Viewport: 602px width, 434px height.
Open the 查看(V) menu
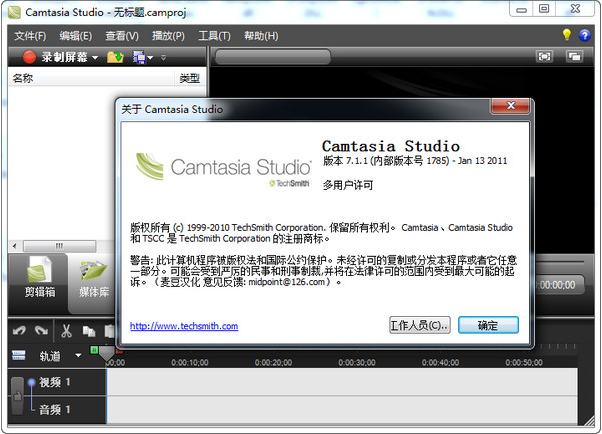pos(122,36)
